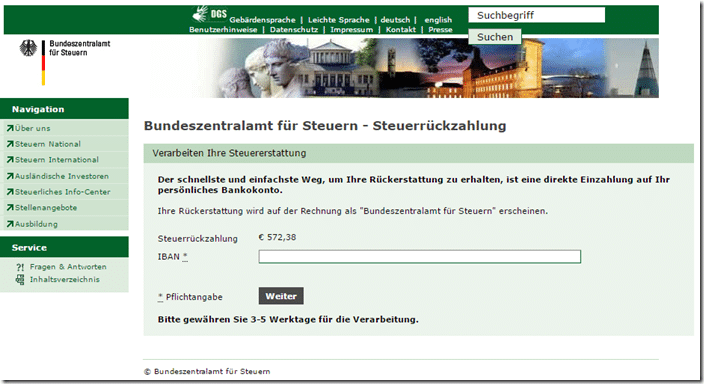Open the Leichte Sprache version

pos(339,20)
